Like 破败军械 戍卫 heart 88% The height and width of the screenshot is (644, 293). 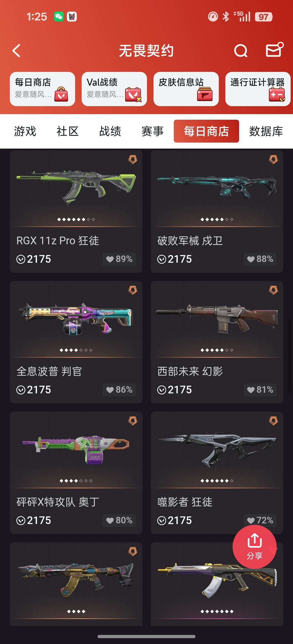(x=260, y=259)
